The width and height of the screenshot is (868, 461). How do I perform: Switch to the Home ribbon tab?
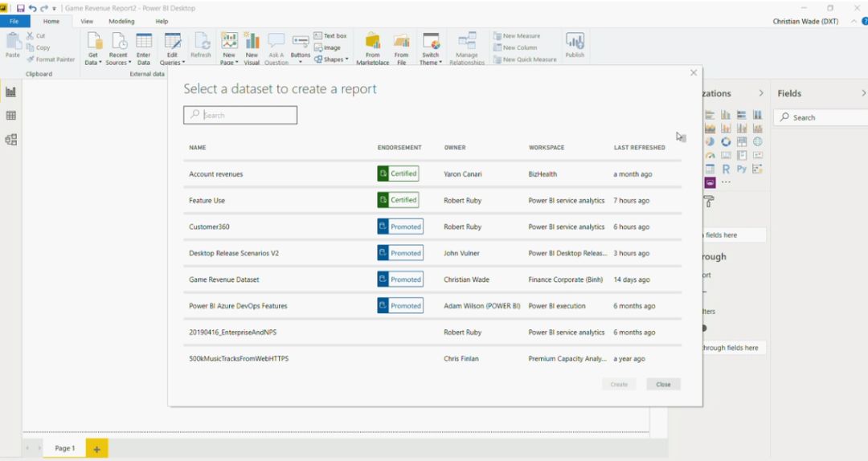point(51,21)
